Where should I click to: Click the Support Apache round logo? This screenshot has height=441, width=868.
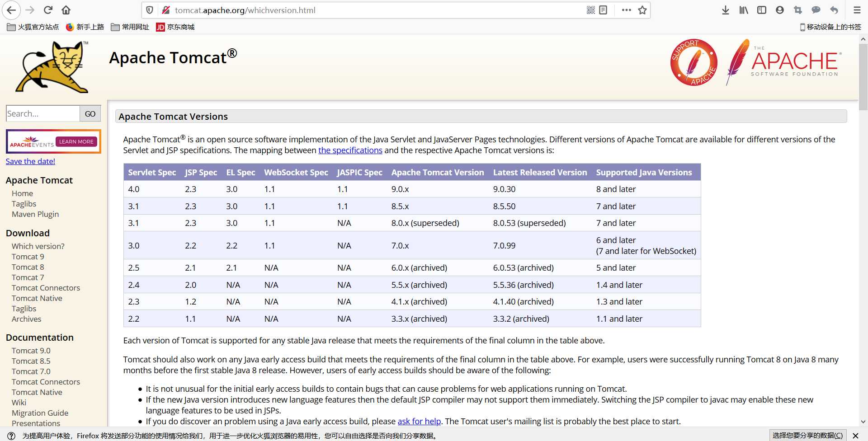694,62
